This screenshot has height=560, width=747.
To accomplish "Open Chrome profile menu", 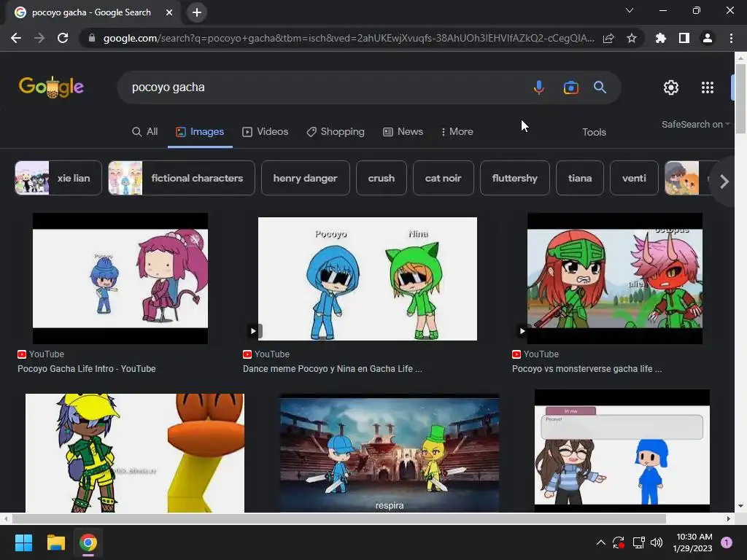I will [x=708, y=38].
